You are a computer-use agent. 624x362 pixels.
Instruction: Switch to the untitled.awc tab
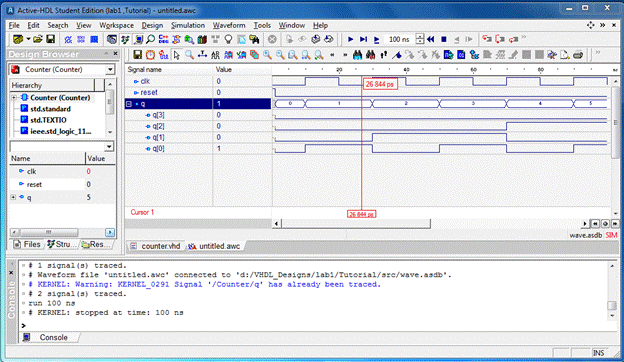[x=215, y=246]
